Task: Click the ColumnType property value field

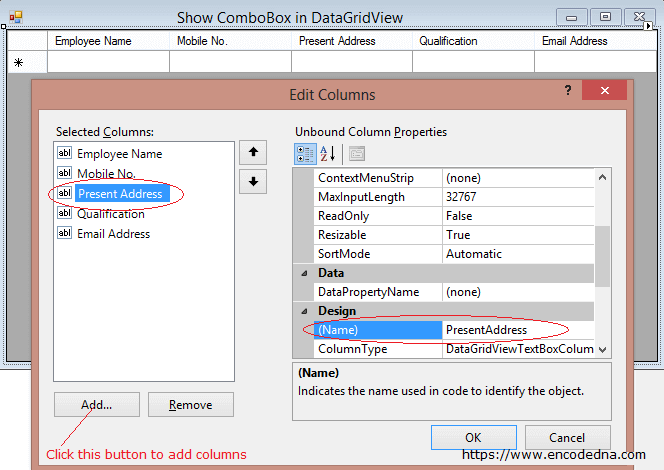Action: click(x=518, y=349)
